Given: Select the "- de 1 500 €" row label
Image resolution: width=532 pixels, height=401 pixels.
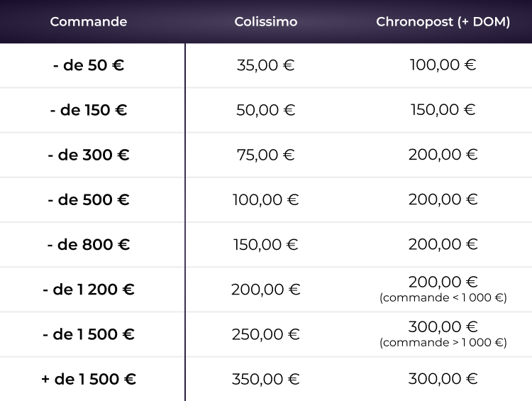Looking at the screenshot, I should coord(89,334).
